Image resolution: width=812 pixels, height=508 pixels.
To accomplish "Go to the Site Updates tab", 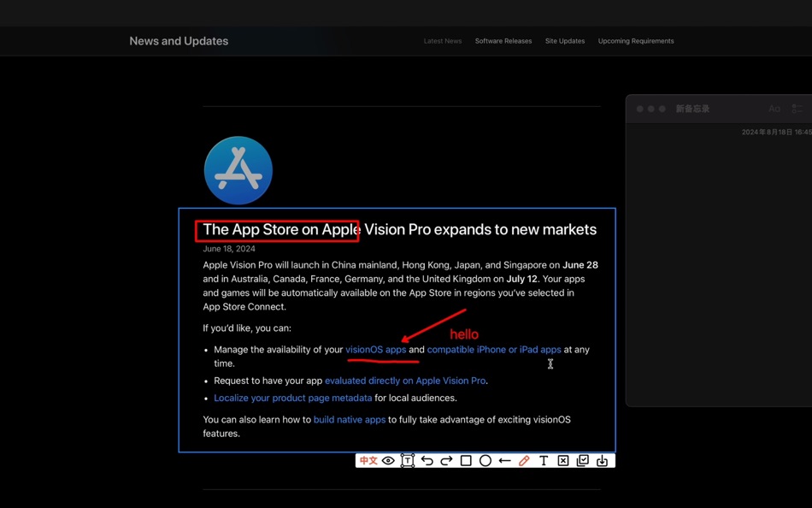I will click(564, 41).
